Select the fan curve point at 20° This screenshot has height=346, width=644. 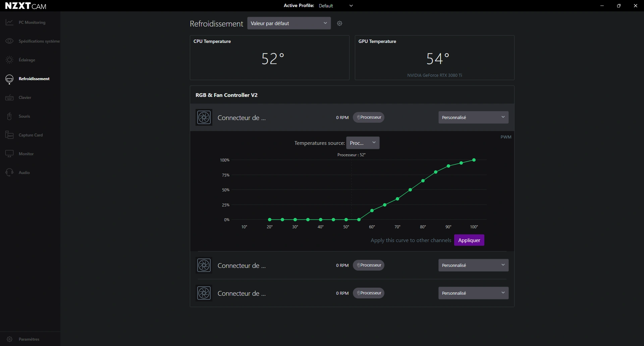[270, 220]
